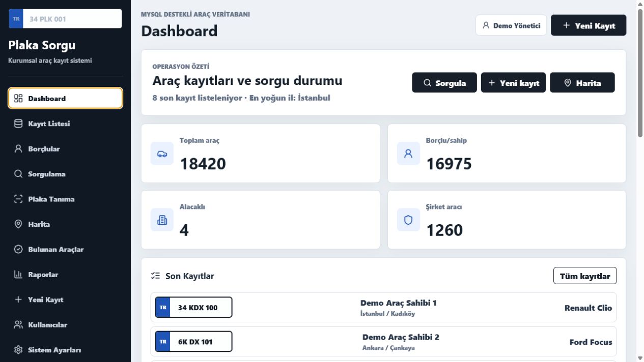Click the Sistem Ayarları gear icon

(x=18, y=350)
